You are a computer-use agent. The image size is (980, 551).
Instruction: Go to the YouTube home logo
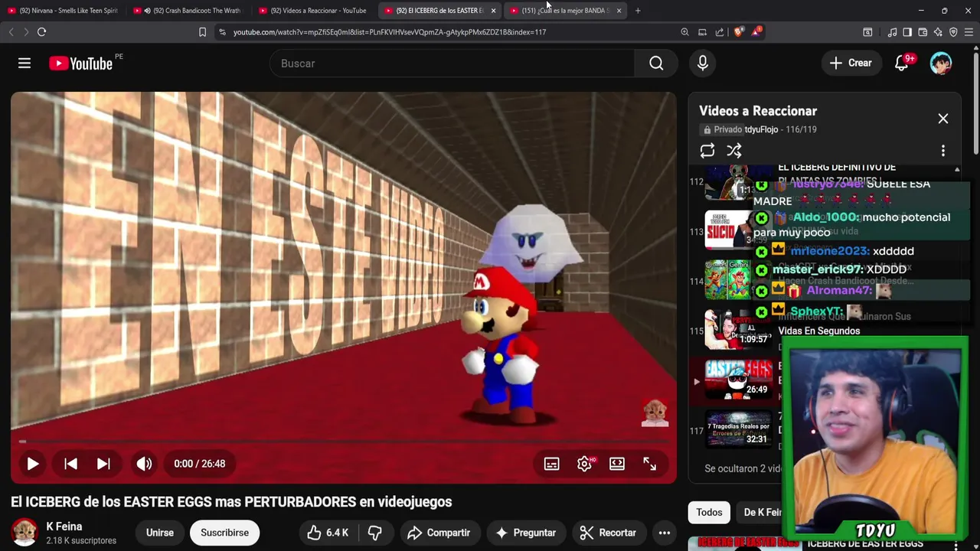[81, 64]
